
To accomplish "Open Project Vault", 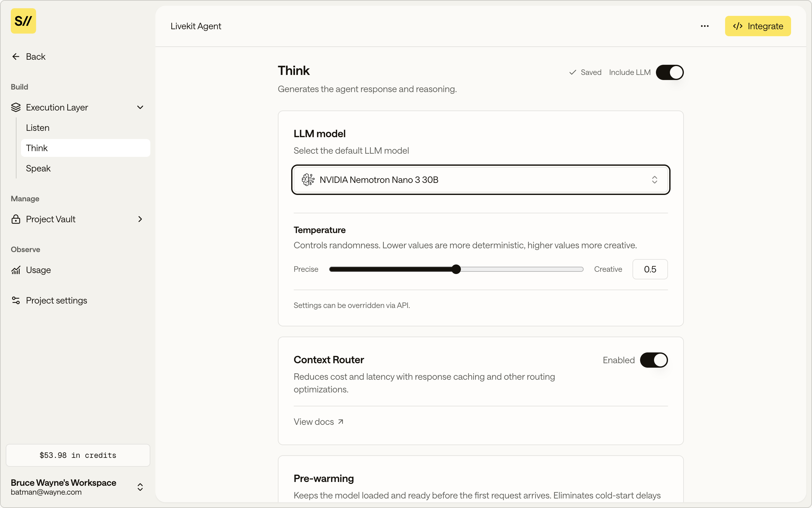I will tap(78, 219).
